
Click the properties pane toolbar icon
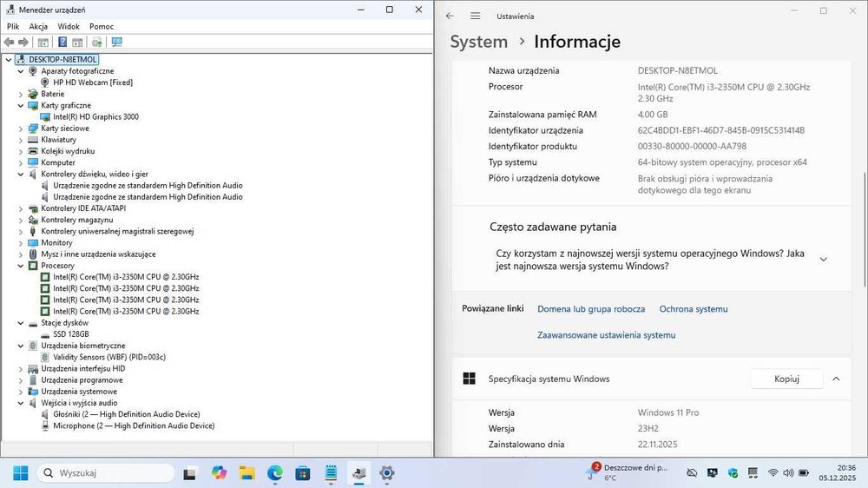pos(77,42)
